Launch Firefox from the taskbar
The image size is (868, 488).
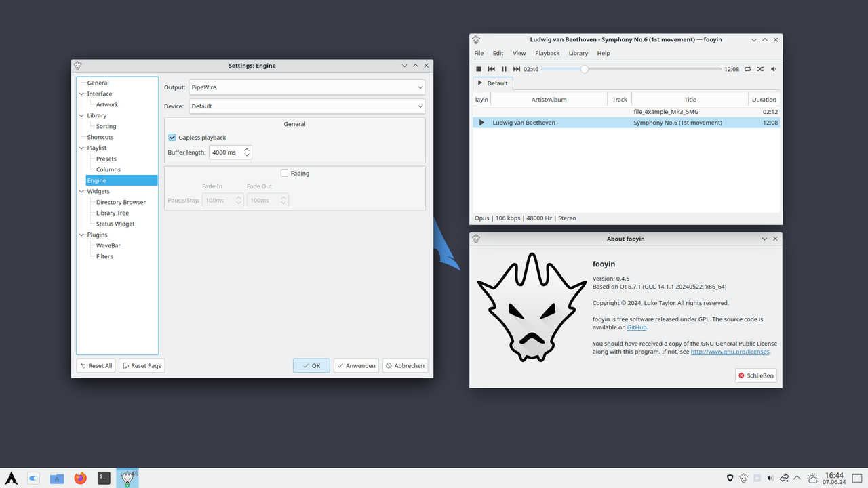click(81, 478)
